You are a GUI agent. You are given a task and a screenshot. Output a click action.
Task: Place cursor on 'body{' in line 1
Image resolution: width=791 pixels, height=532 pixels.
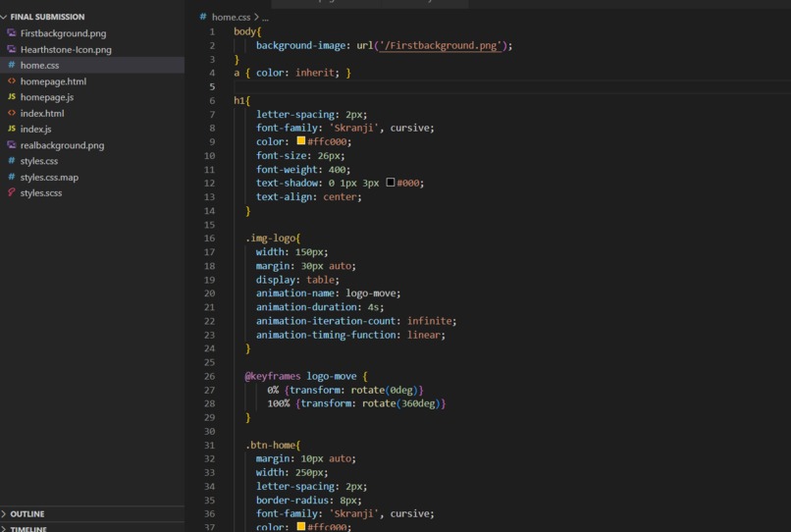pyautogui.click(x=247, y=31)
